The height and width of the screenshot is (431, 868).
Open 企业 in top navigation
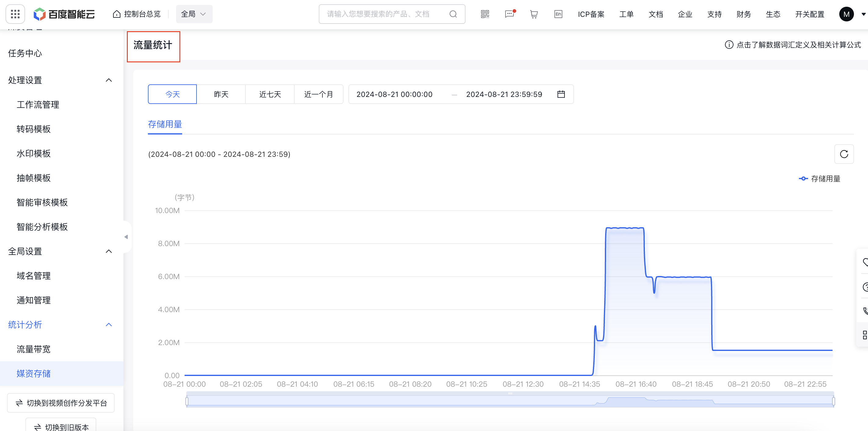[685, 14]
